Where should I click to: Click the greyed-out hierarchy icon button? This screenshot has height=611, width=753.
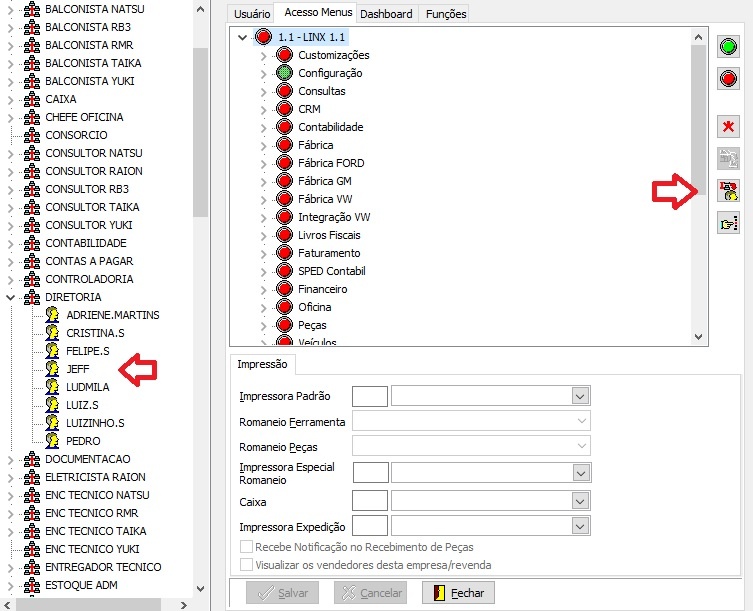[x=728, y=159]
